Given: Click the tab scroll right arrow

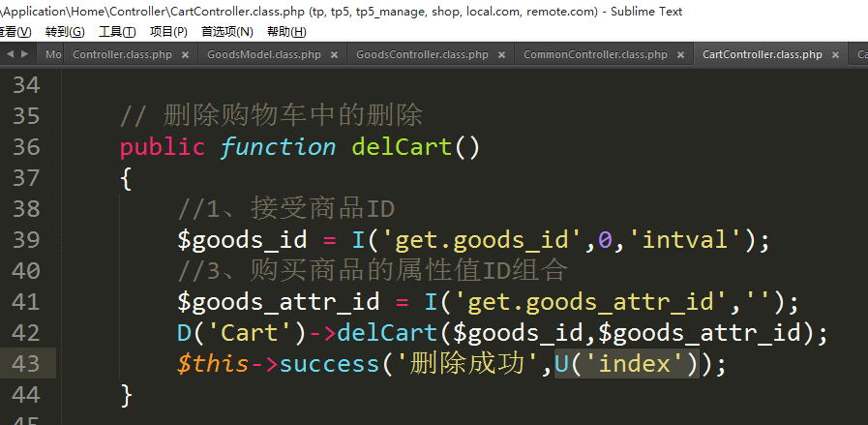Looking at the screenshot, I should point(23,54).
